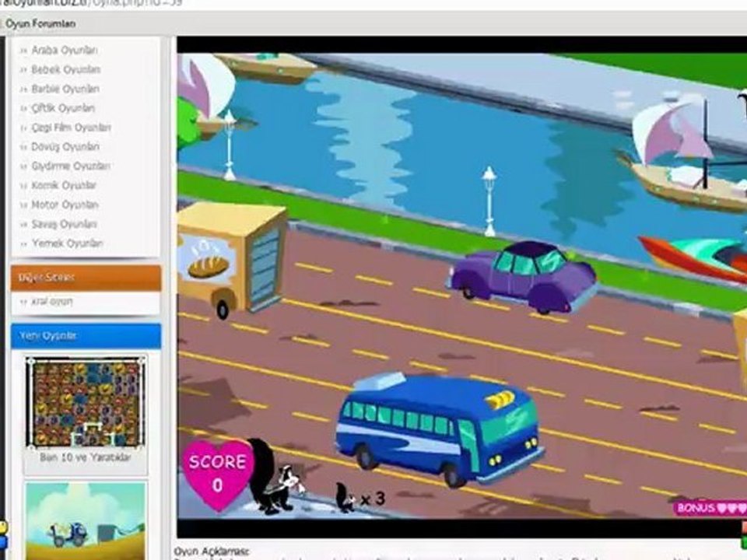The width and height of the screenshot is (747, 560).
Task: Open the Ben 10 ve Yaratıklar thumbnail
Action: 86,401
